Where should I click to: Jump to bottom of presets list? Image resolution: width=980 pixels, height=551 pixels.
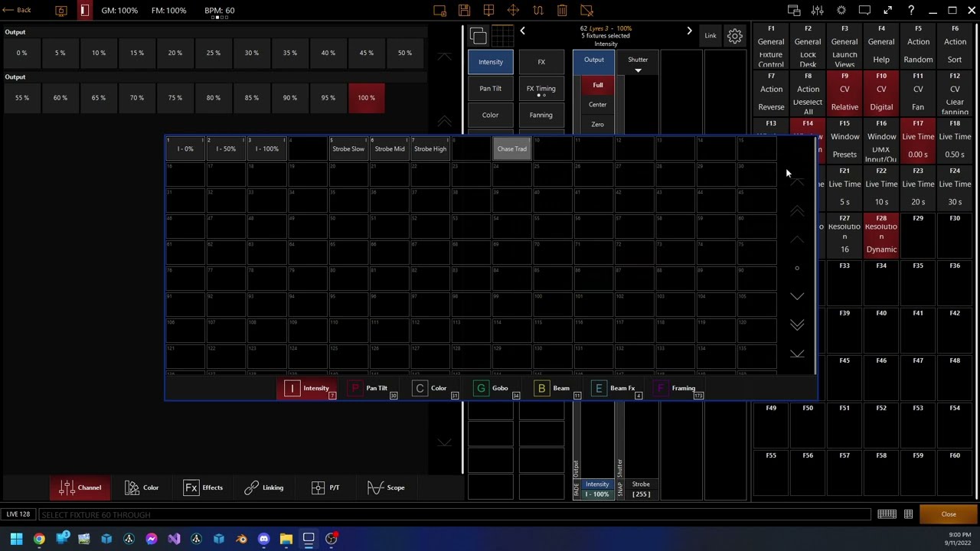coord(797,354)
